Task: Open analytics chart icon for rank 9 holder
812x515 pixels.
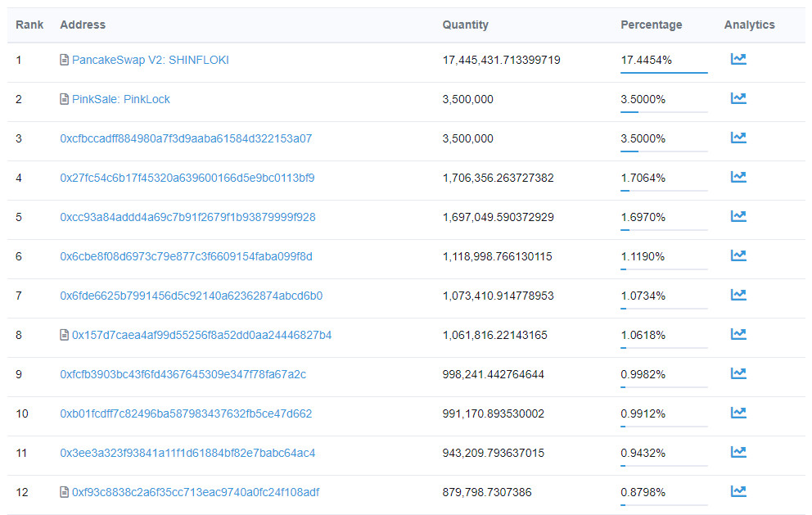Action: (x=738, y=374)
